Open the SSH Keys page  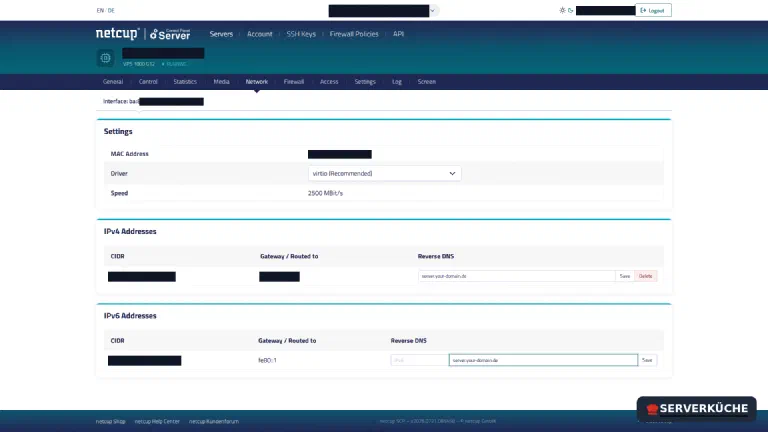coord(301,34)
